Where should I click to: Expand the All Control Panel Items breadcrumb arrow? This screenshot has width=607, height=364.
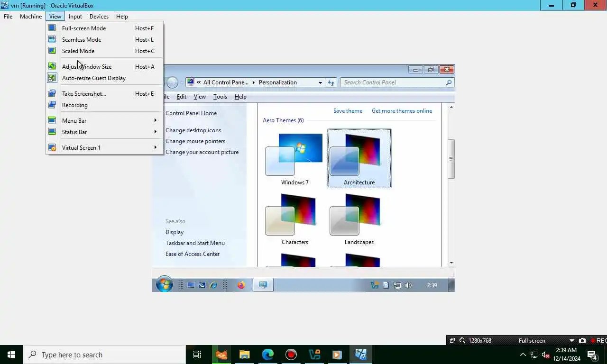coord(254,82)
